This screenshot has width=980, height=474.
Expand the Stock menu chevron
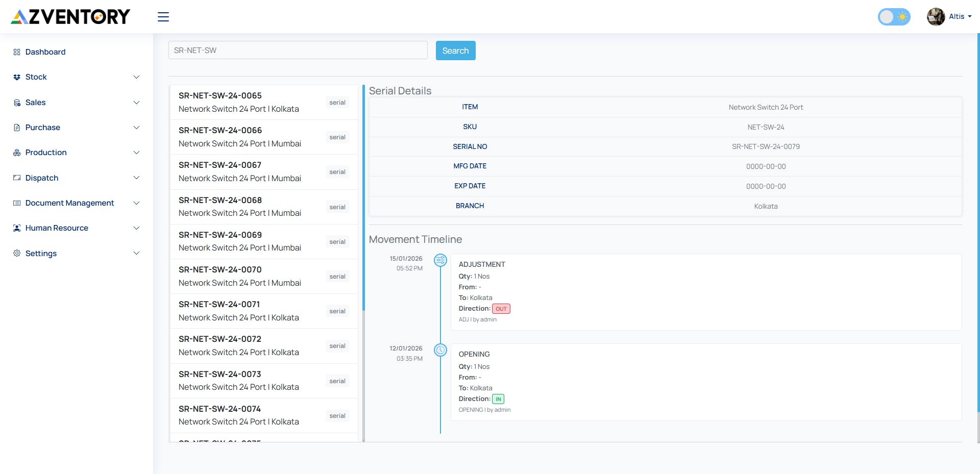click(136, 77)
